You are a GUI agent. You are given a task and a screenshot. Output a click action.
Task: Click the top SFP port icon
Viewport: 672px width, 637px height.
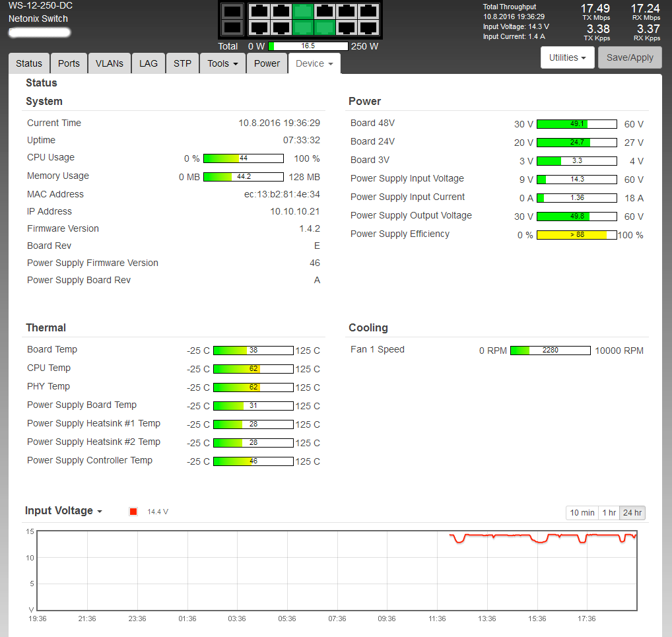232,11
